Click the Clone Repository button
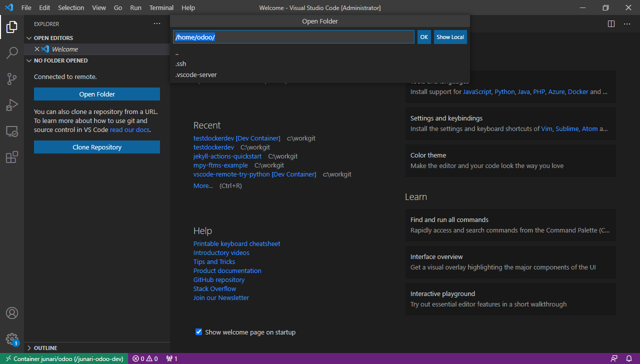The width and height of the screenshot is (640, 364). [97, 147]
